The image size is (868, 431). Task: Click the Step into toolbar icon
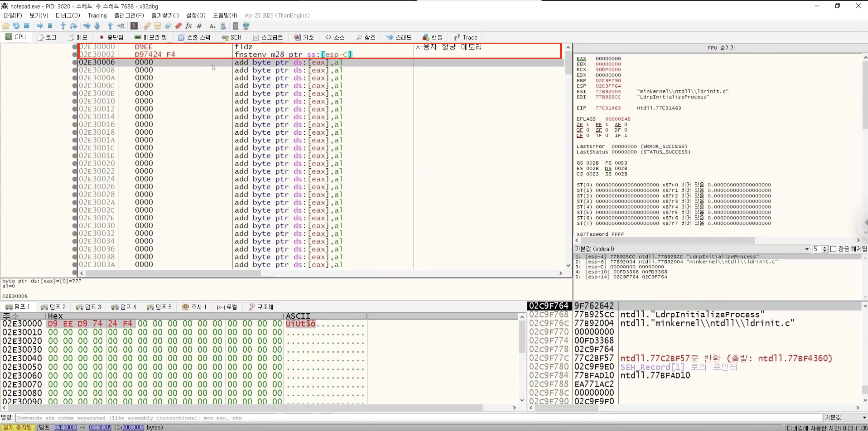pos(63,26)
